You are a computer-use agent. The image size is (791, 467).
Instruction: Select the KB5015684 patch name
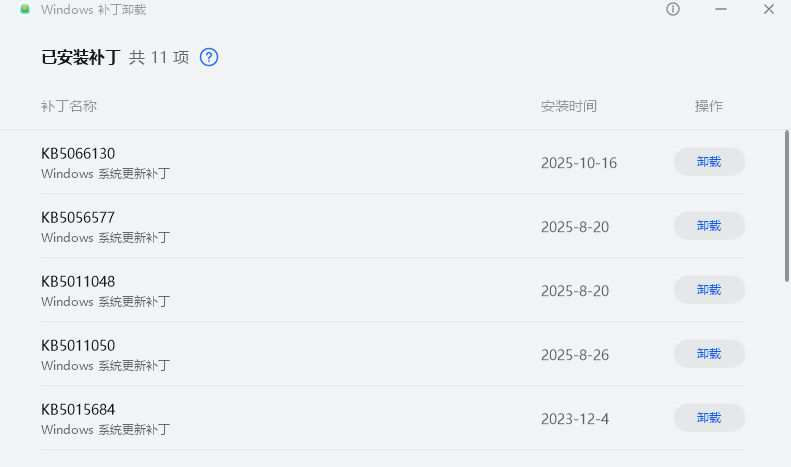pos(78,410)
